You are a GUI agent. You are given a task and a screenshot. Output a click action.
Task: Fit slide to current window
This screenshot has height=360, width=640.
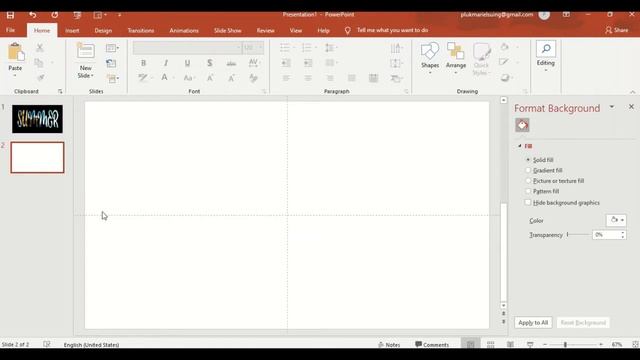coord(635,345)
